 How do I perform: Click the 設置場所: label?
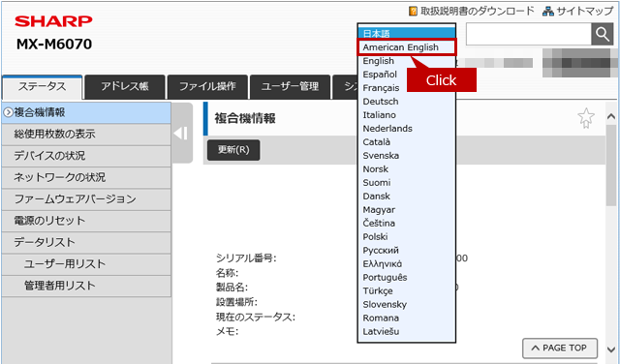236,302
